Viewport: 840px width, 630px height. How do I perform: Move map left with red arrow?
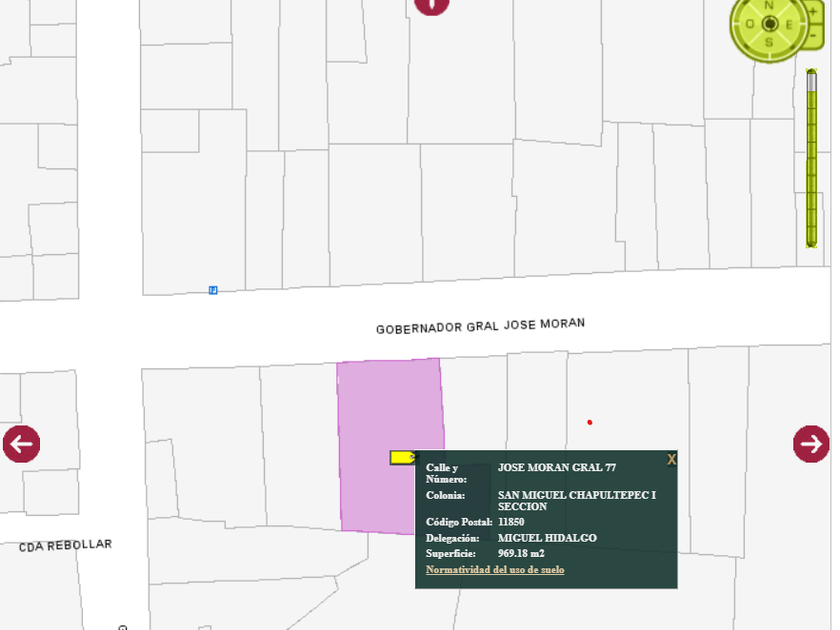tap(21, 444)
